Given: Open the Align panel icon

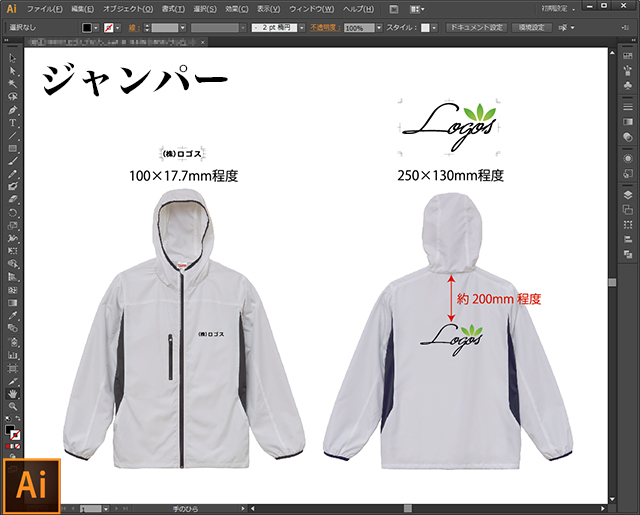Looking at the screenshot, I should [628, 240].
